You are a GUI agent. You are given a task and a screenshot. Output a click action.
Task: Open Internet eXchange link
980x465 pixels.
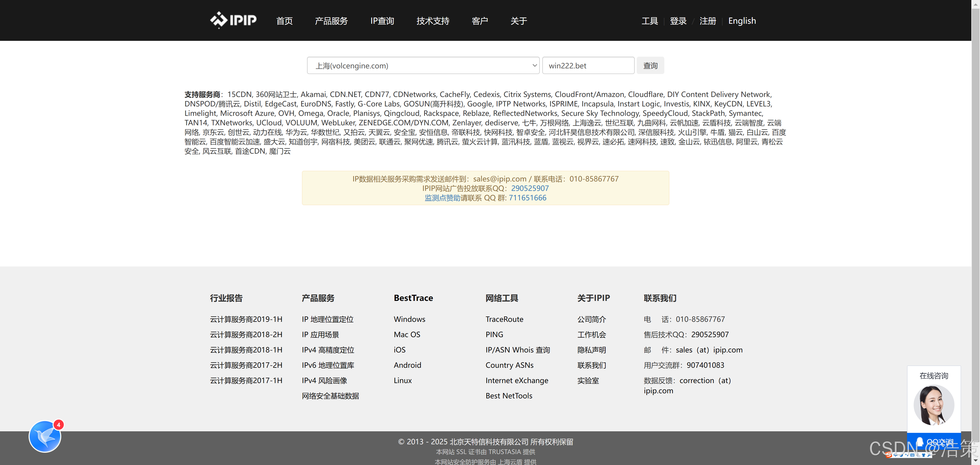517,381
